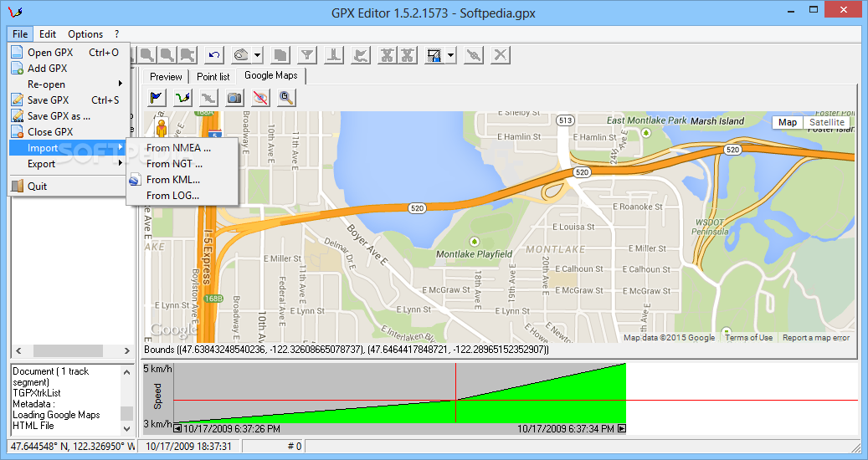Click the knot join tracks icon
This screenshot has height=460, width=868.
473,54
